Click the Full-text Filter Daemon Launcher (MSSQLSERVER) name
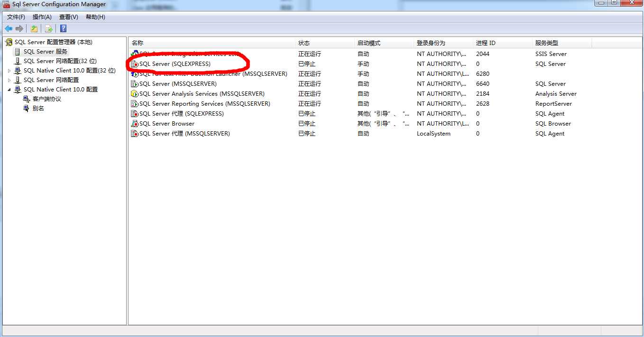Screen dimensions: 644x337 point(213,74)
